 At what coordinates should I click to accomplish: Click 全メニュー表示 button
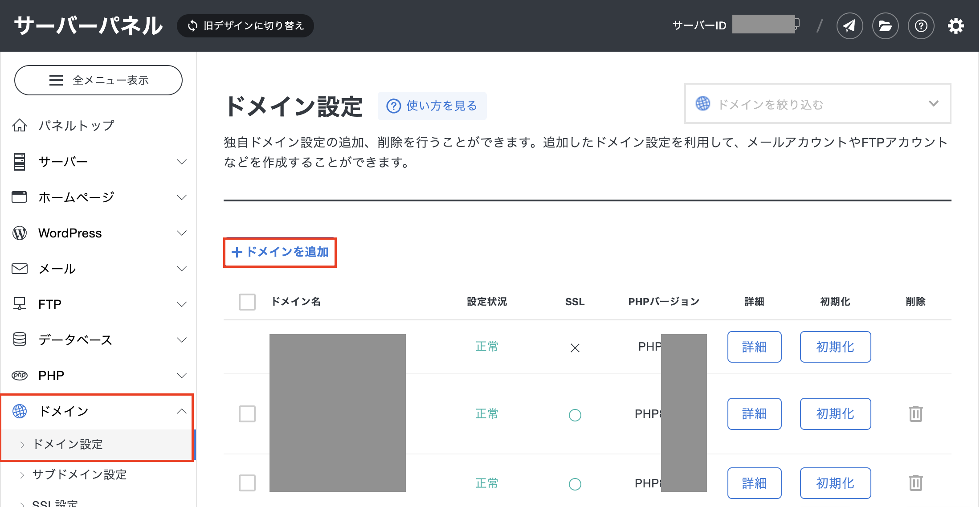point(98,80)
